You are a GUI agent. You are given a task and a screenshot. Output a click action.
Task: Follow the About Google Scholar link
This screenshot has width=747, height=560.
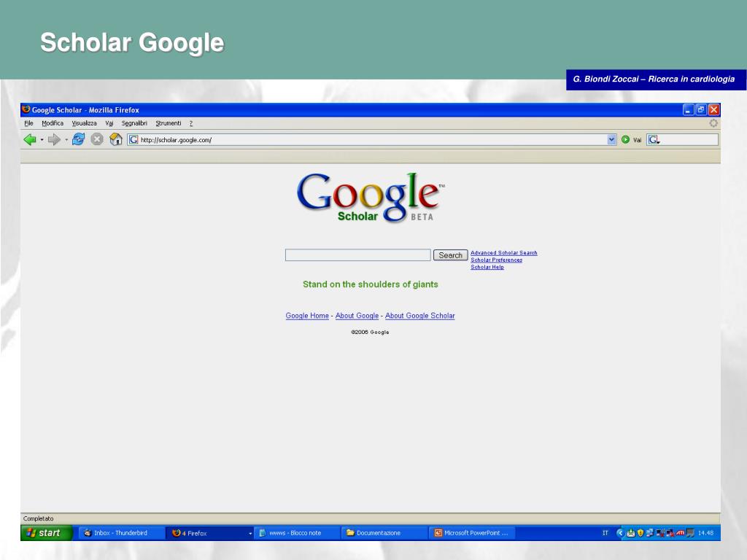(419, 316)
